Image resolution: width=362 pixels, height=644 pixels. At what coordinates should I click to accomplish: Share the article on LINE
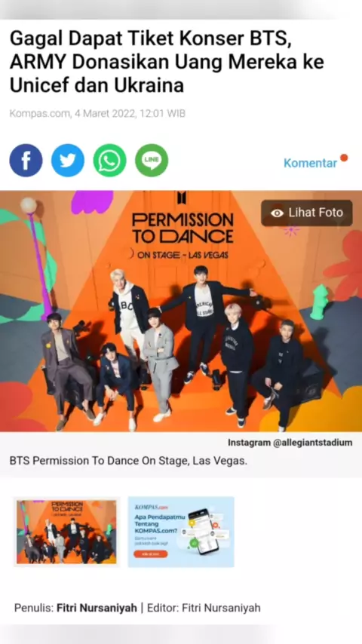coord(152,160)
